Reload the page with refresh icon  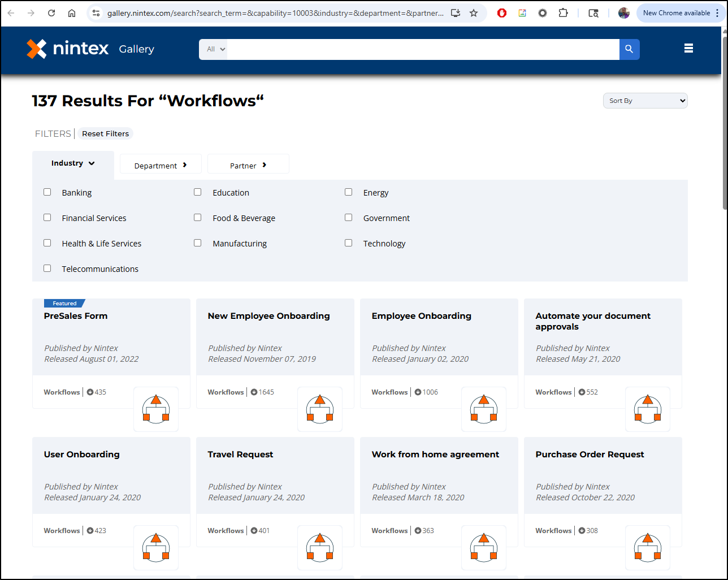tap(51, 13)
